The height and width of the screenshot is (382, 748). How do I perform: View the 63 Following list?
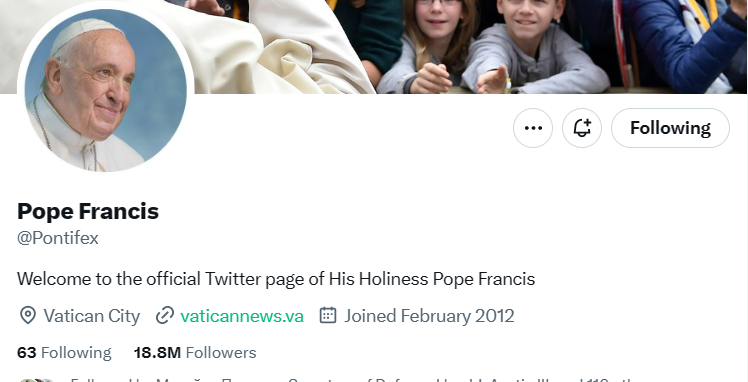(x=64, y=352)
